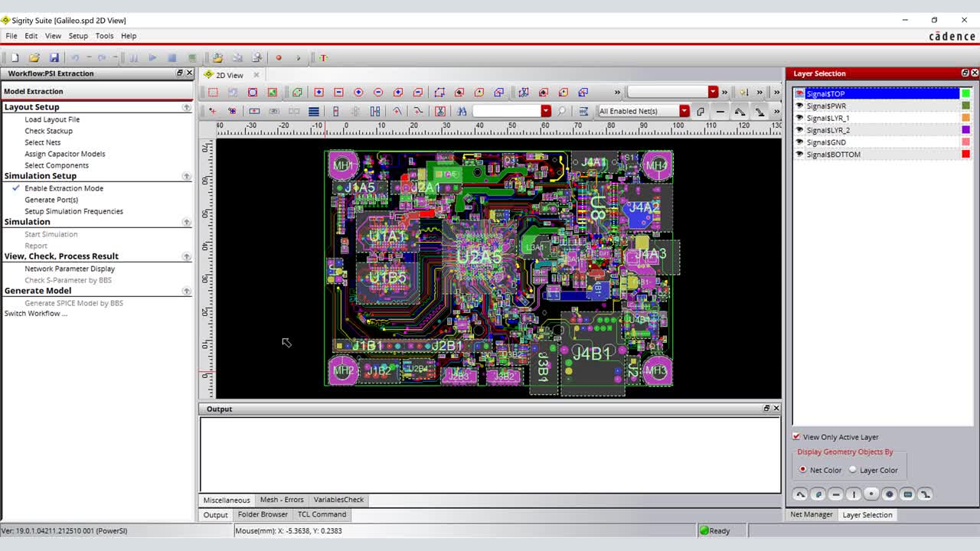This screenshot has height=551, width=980.
Task: Click the horizontal line trace icon
Action: pyautogui.click(x=720, y=111)
